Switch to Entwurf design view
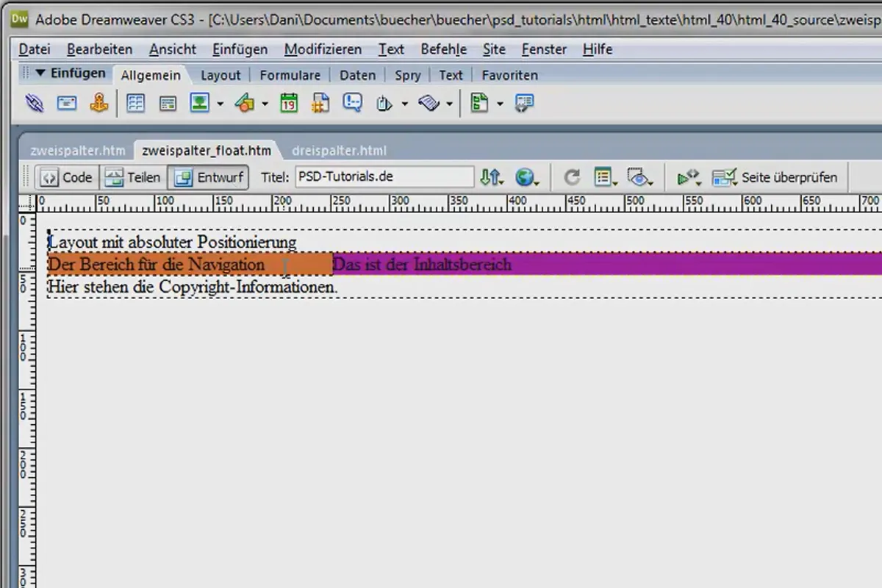This screenshot has width=882, height=588. pyautogui.click(x=209, y=177)
